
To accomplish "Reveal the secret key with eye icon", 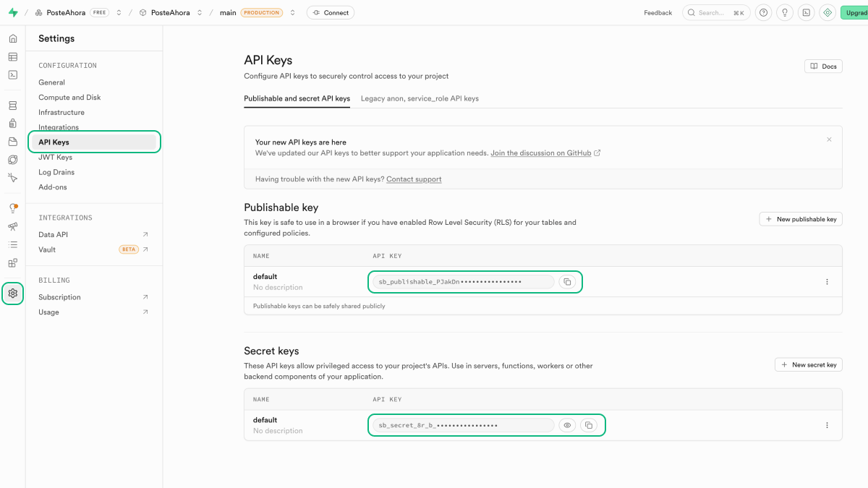I will pos(567,425).
